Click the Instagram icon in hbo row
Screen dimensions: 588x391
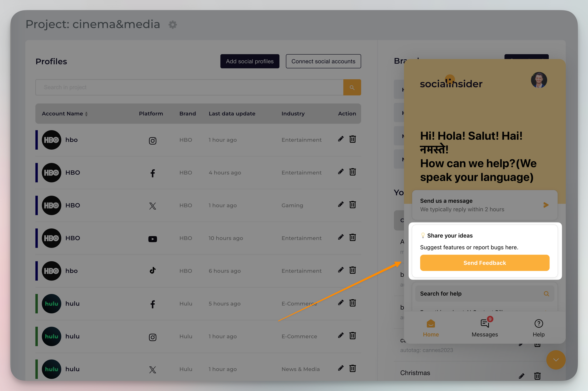pos(153,141)
